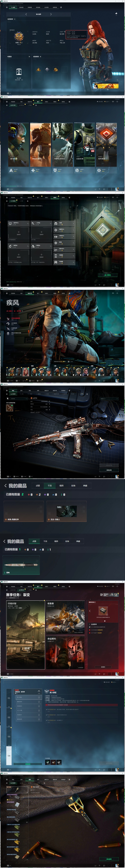Toggle the middle reward checkbox under 深入敌区
This screenshot has width=125, height=868.
pyautogui.click(x=54, y=762)
